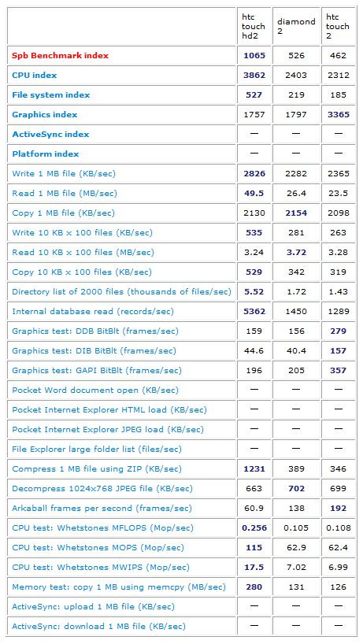Select the diamond 2 column header

tap(296, 26)
